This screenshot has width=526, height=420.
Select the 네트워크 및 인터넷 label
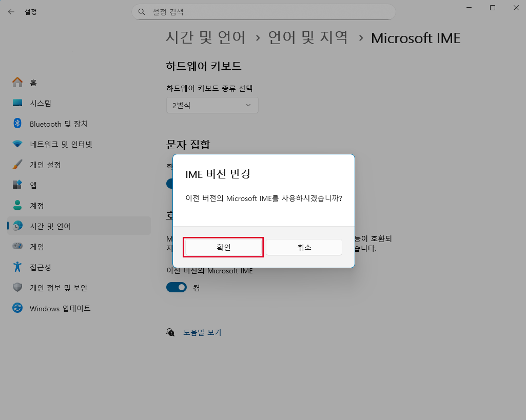(x=61, y=144)
